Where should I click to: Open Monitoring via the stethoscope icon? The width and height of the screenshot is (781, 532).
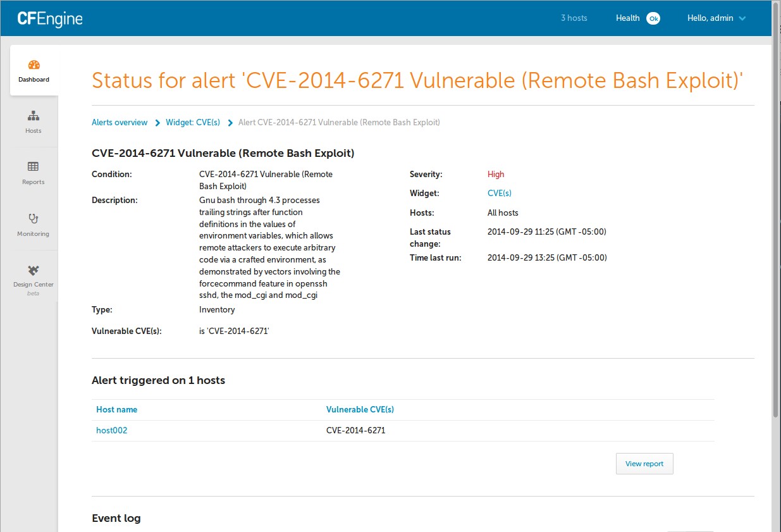point(34,219)
